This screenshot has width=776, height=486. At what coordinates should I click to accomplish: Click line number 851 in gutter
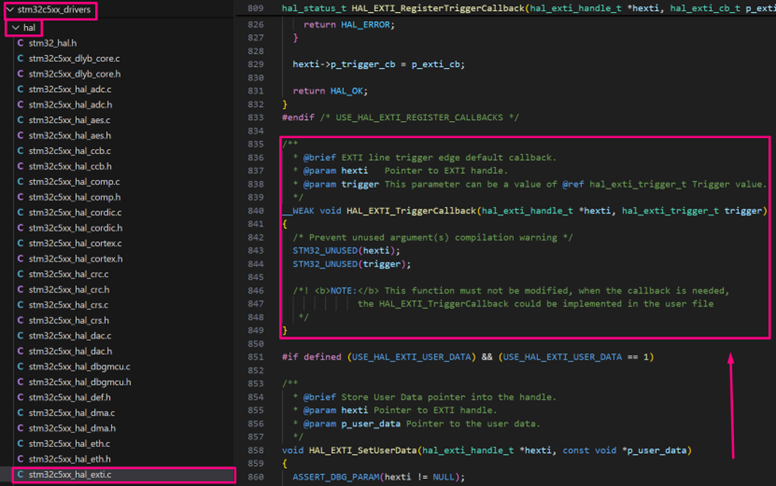[x=255, y=357]
